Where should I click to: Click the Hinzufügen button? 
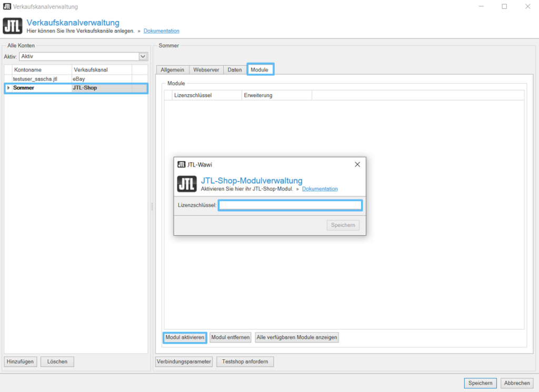pos(21,361)
